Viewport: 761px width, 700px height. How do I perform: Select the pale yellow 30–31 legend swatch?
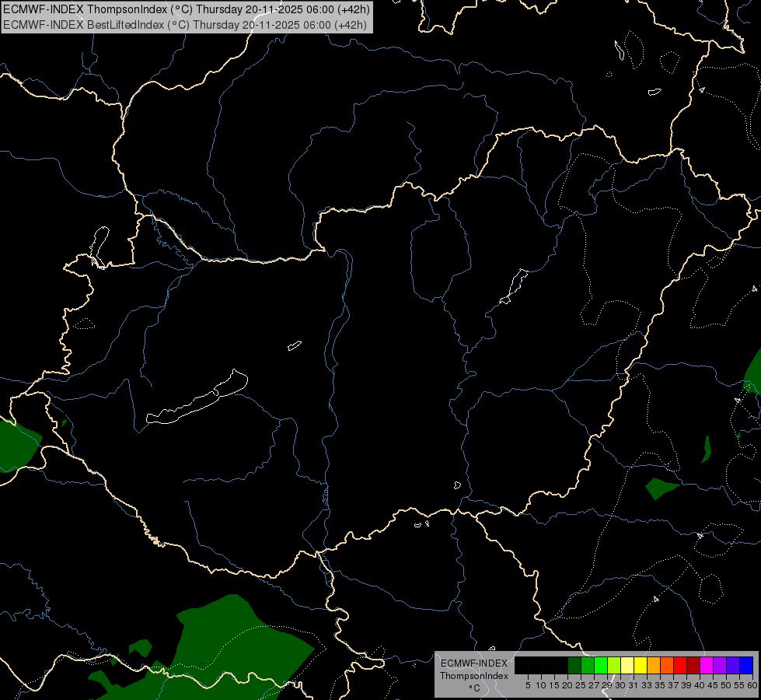(x=627, y=665)
